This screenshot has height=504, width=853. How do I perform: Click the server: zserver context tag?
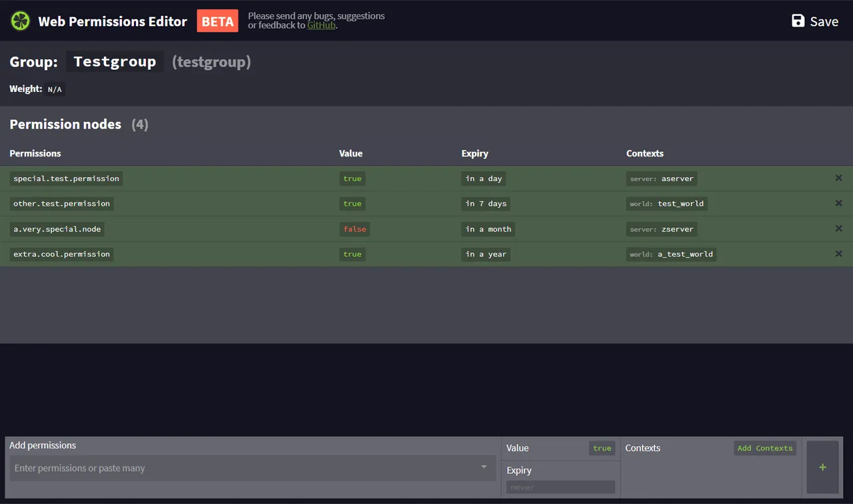pos(662,229)
